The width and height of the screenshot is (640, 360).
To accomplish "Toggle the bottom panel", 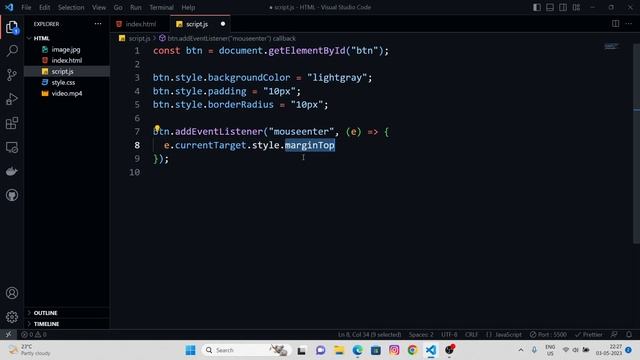I will [x=550, y=7].
